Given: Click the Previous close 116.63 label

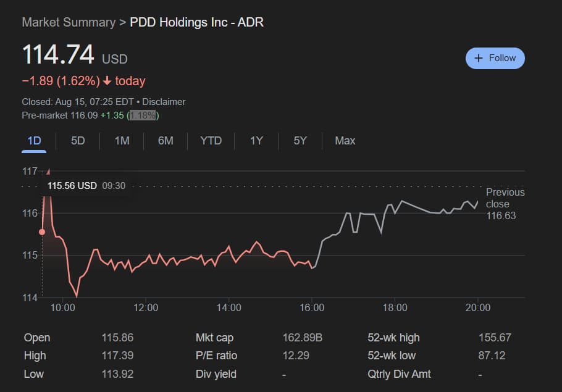Looking at the screenshot, I should (505, 204).
